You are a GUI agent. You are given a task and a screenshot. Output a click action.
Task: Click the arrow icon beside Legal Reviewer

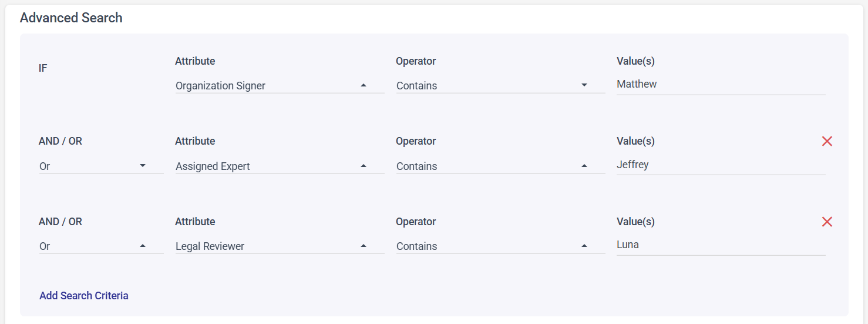coord(364,246)
